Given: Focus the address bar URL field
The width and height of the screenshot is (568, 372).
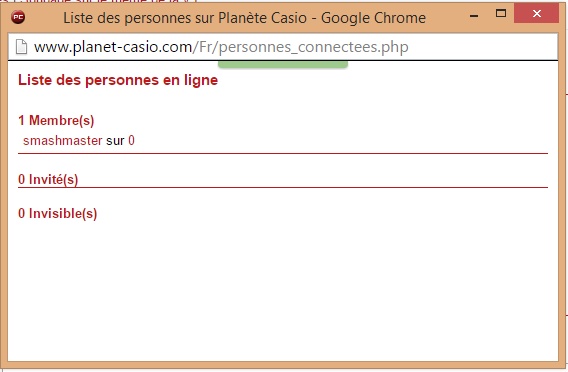Looking at the screenshot, I should (x=283, y=47).
